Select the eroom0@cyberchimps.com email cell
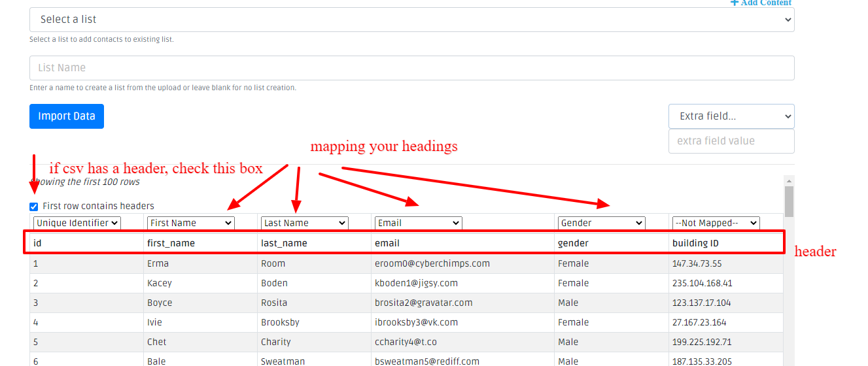This screenshot has width=868, height=366. tap(432, 263)
